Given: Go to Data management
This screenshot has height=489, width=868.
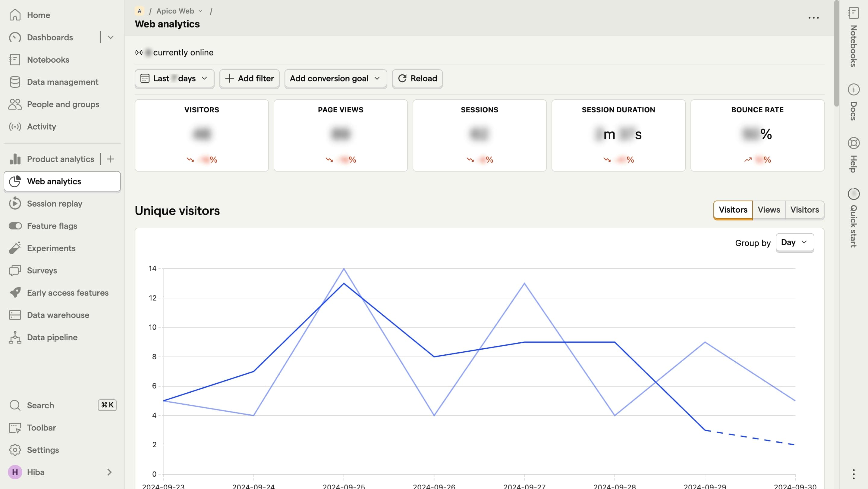Looking at the screenshot, I should pyautogui.click(x=62, y=82).
